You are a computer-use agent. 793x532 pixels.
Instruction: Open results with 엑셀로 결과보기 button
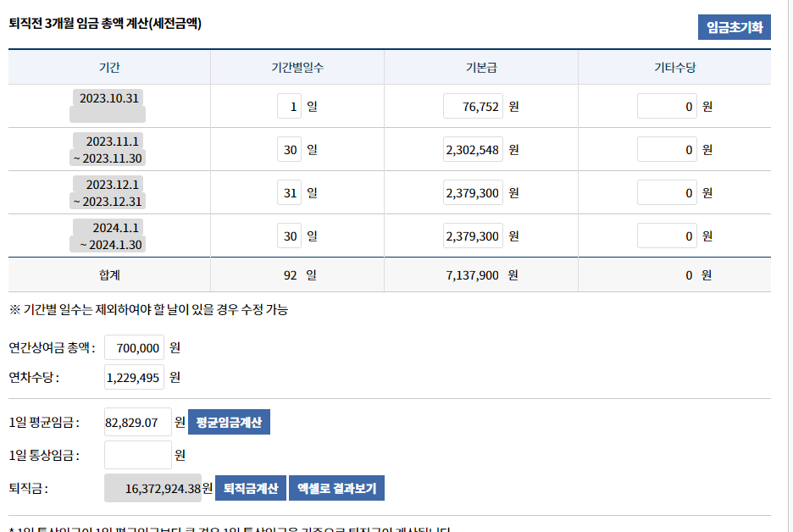click(x=337, y=489)
